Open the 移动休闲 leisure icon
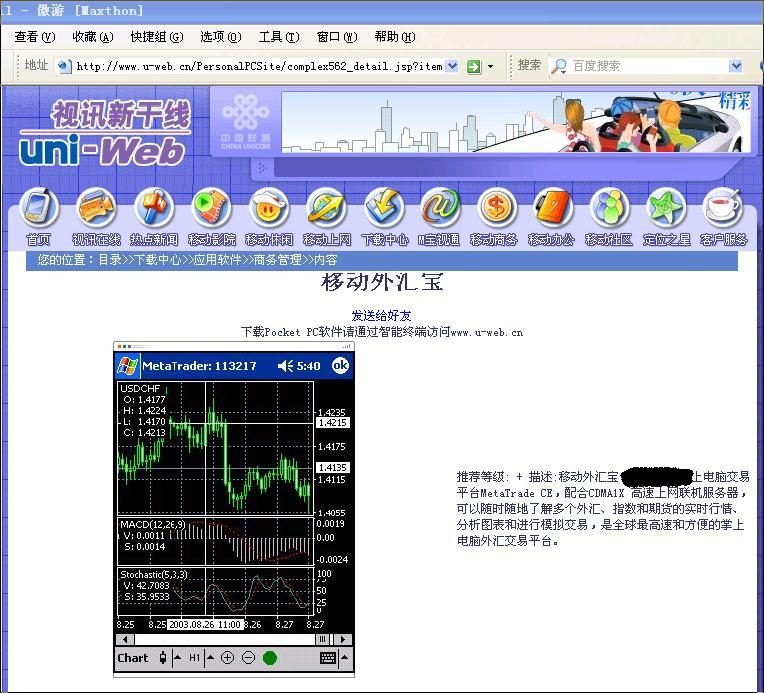This screenshot has width=764, height=693. point(268,208)
